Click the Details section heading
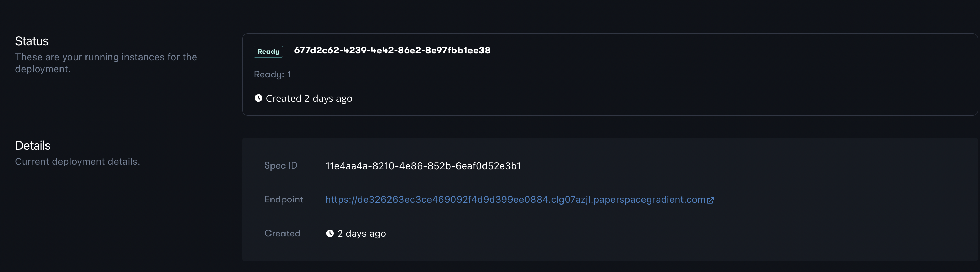This screenshot has width=980, height=272. pyautogui.click(x=33, y=146)
